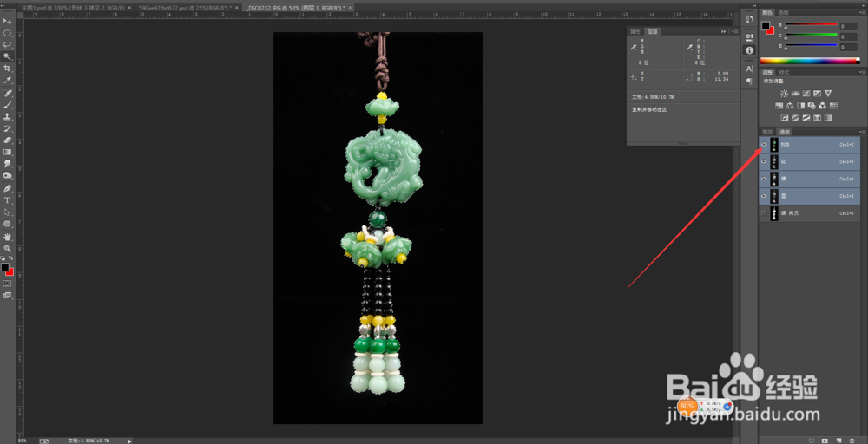This screenshot has width=868, height=444.
Task: Select the Ellipse shape tool
Action: coord(7,224)
